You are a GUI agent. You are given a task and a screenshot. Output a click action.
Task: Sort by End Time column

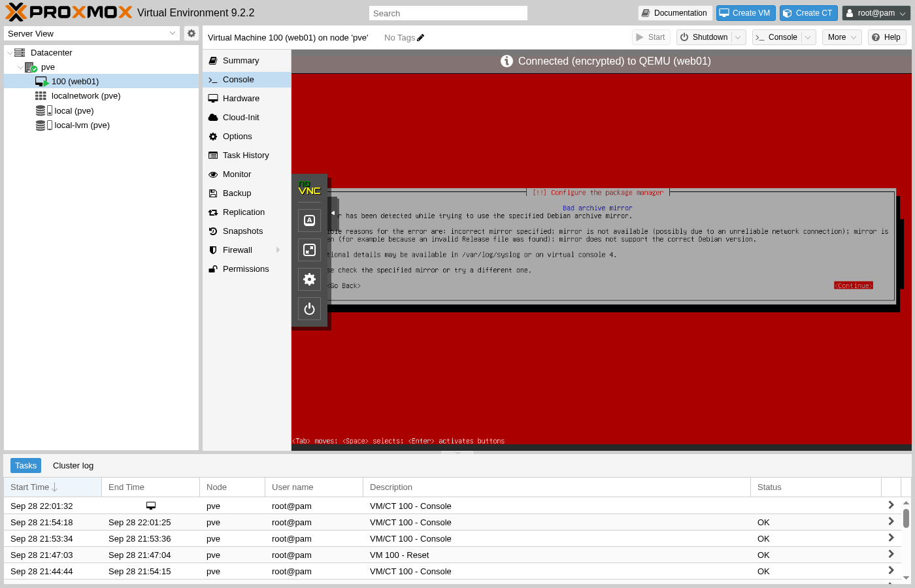click(x=151, y=487)
